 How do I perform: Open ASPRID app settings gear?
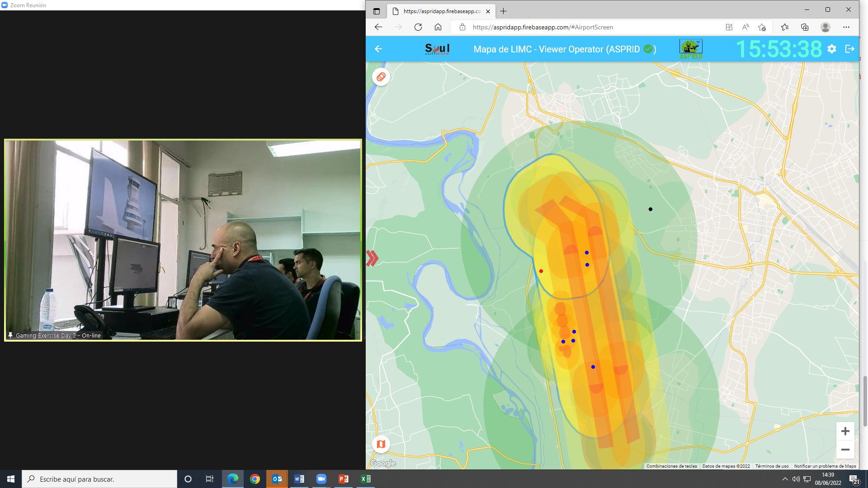coord(832,49)
